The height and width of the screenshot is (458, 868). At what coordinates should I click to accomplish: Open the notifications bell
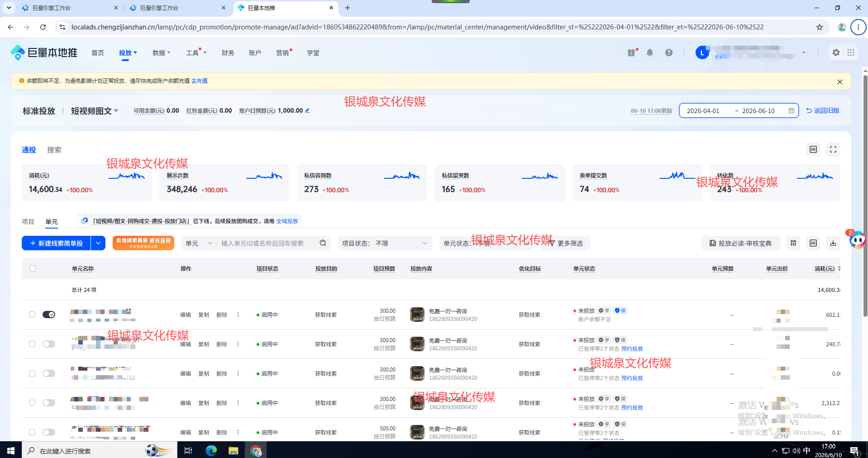650,52
